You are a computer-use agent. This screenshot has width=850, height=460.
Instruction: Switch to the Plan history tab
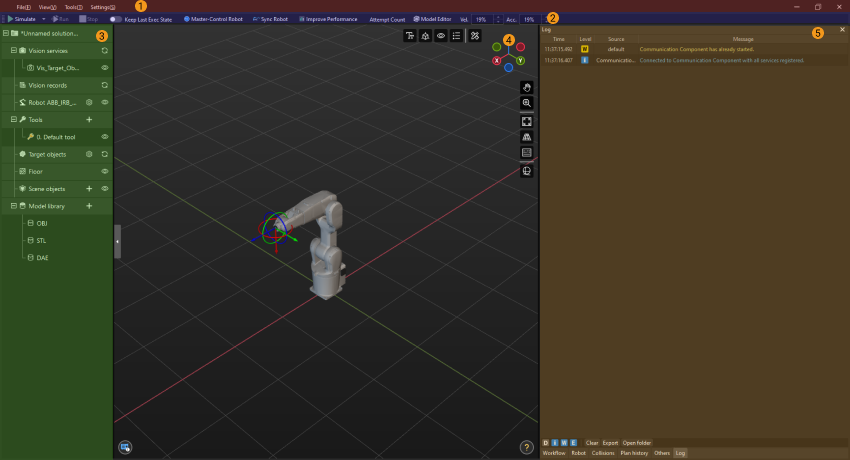point(633,453)
